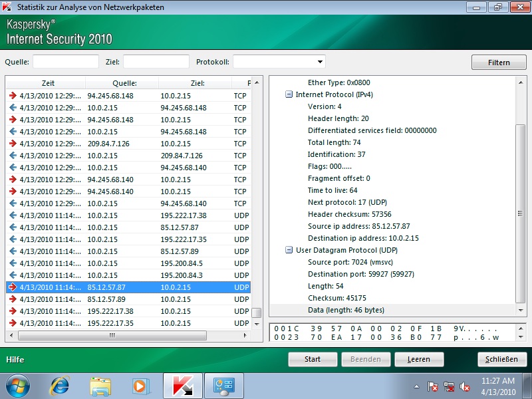
Task: Collapse the Internet Protocol (IPv4) node
Action: coord(289,94)
